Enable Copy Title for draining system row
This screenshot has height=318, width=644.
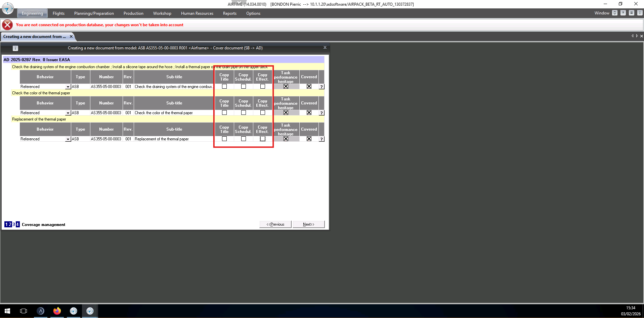point(224,87)
